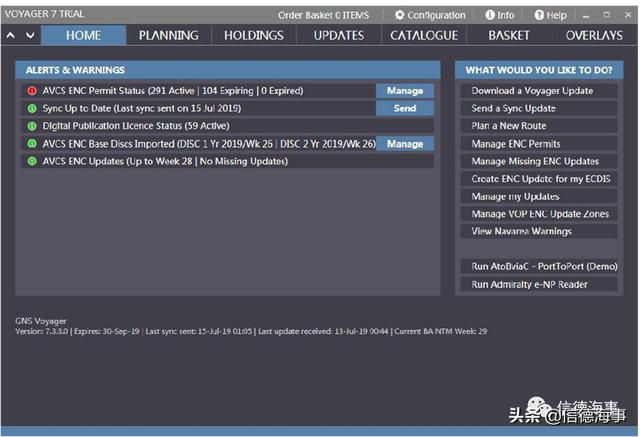Viewport: 640px width, 437px height.
Task: Click the up arrow beside the HOME tab
Action: tap(11, 35)
